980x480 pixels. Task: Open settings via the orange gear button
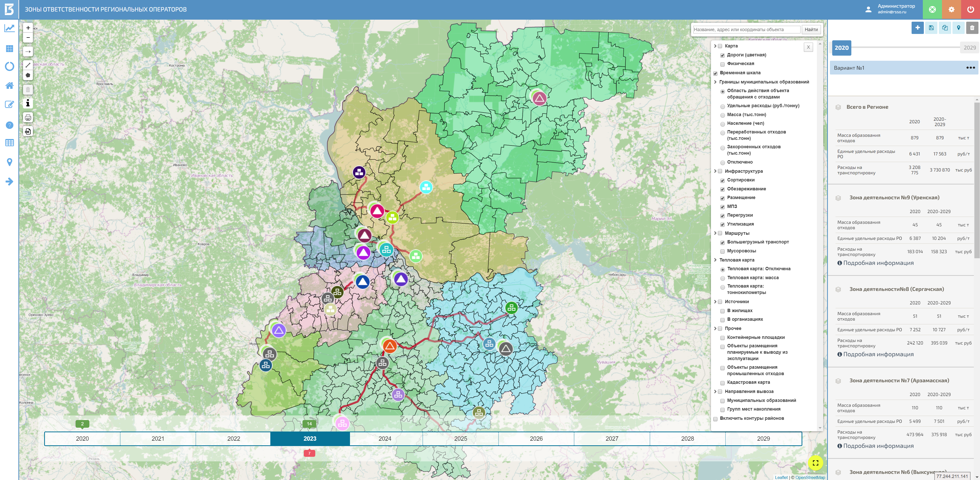[x=951, y=9]
